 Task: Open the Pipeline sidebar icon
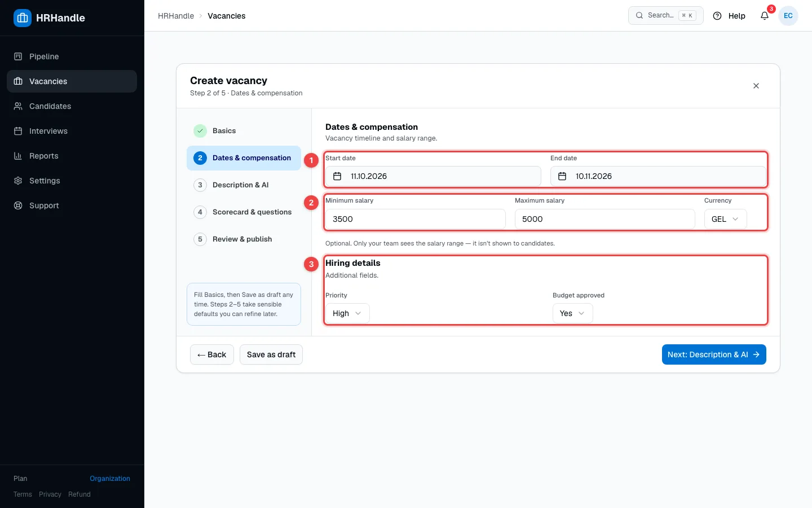click(x=18, y=56)
